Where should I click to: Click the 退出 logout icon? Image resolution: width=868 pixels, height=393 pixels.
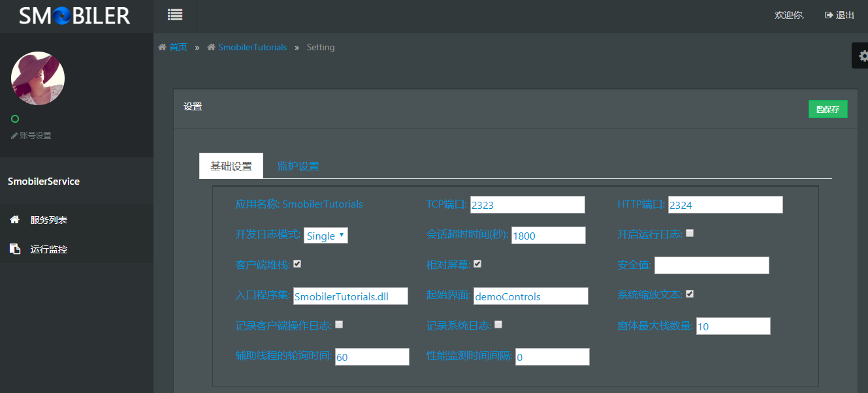(829, 15)
